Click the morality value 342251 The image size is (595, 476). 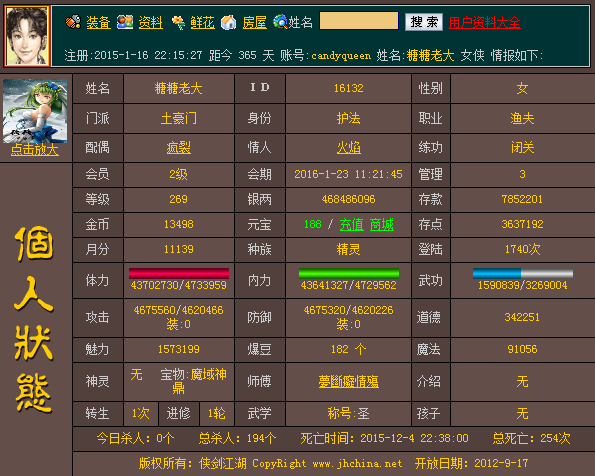tap(523, 317)
